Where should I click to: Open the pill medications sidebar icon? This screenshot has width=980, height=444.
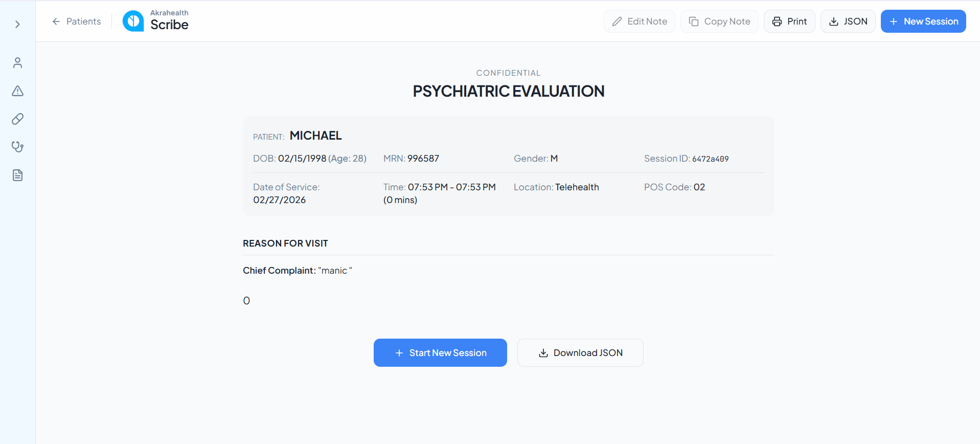tap(18, 119)
